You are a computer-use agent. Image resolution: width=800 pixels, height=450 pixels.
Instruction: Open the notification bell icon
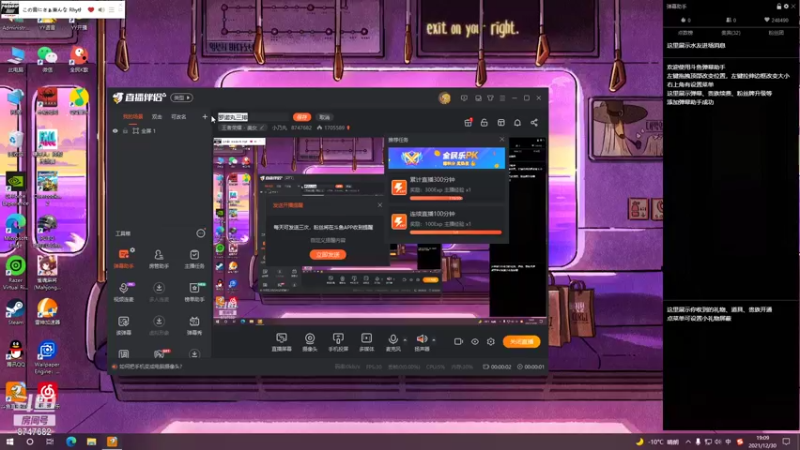[517, 122]
